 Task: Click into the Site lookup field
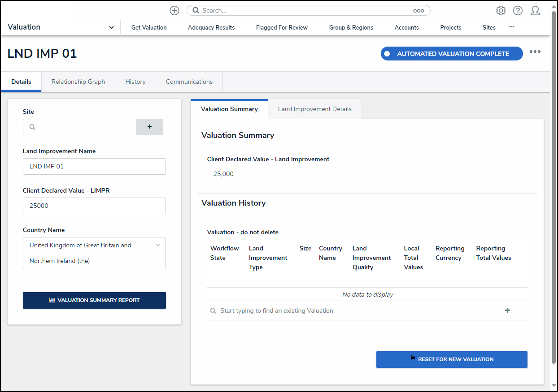[79, 127]
